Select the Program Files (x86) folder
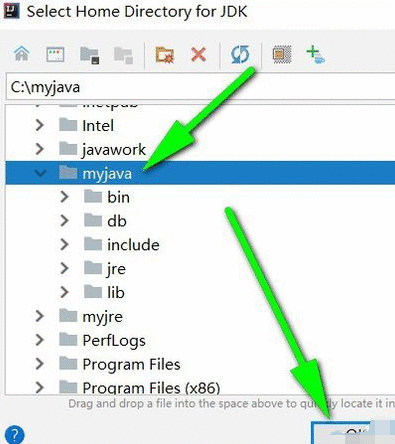Screen dimensions: 395x444 point(200,386)
